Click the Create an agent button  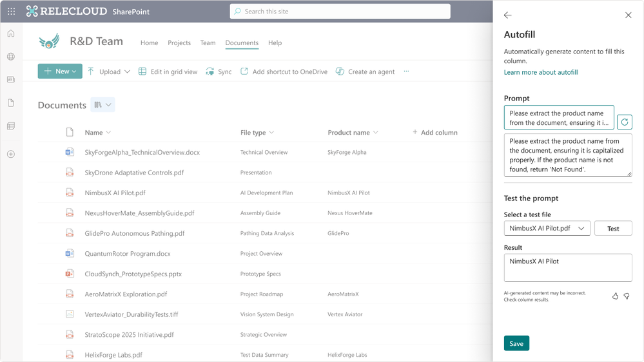365,71
